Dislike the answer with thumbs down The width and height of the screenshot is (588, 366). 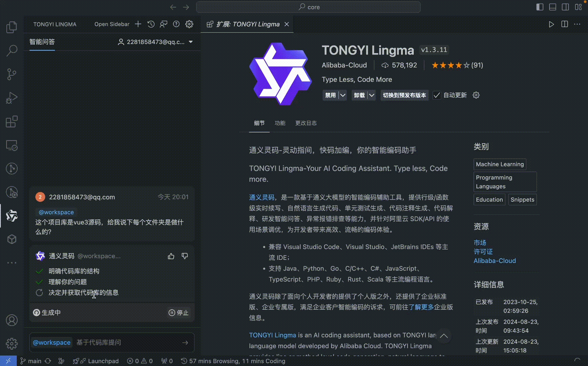coord(185,256)
